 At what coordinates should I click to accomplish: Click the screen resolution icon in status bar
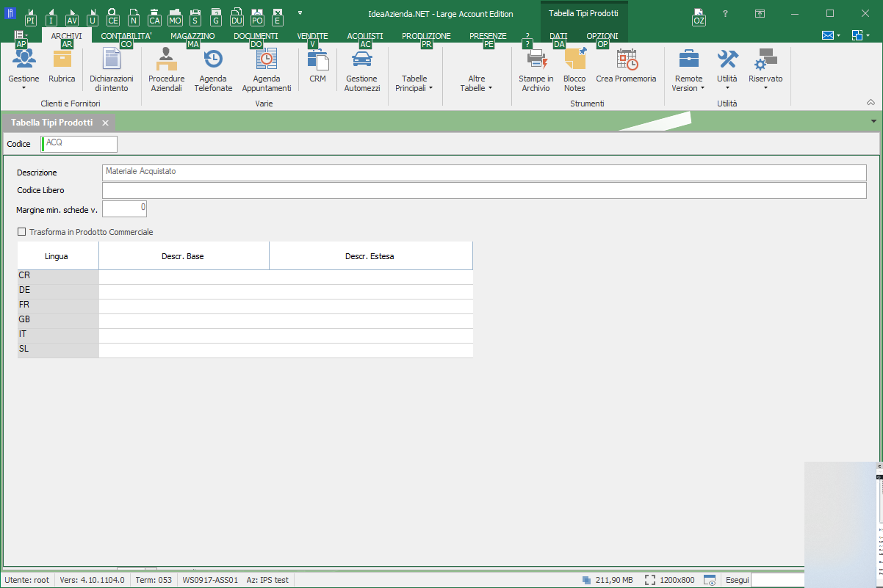[650, 580]
